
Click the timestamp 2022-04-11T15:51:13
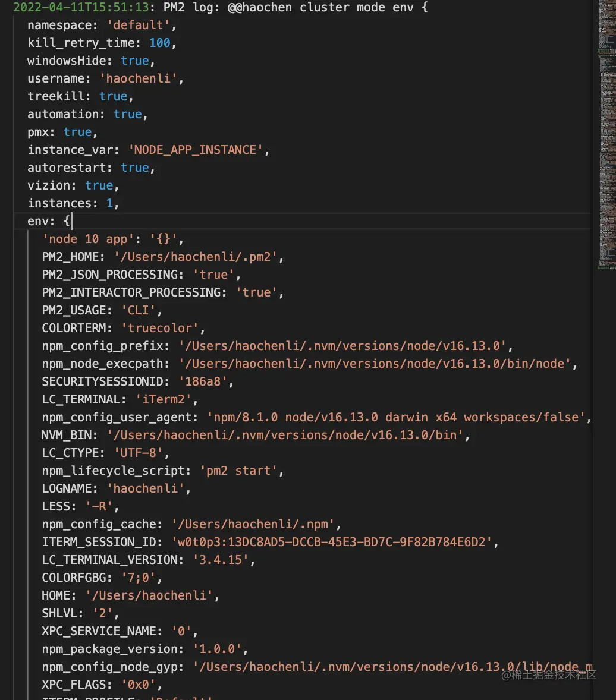pyautogui.click(x=81, y=7)
